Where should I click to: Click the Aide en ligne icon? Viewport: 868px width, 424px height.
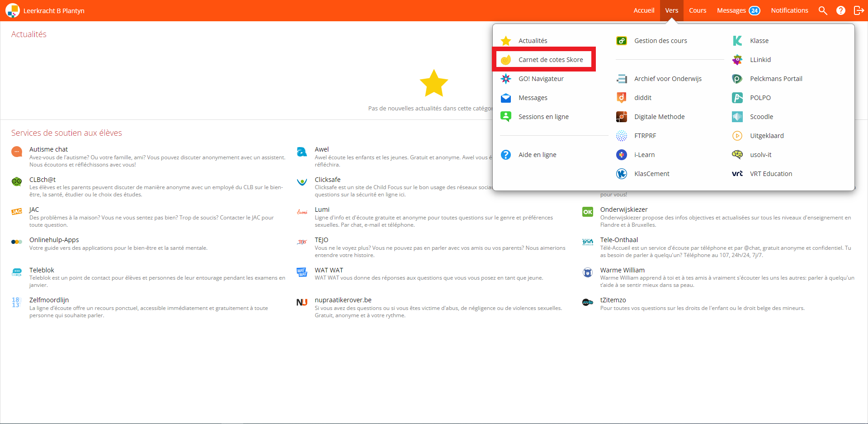pos(506,155)
